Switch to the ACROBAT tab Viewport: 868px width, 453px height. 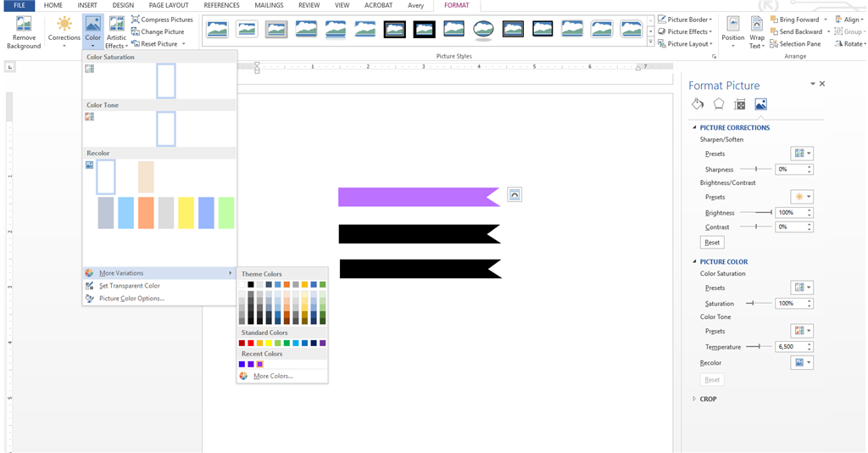click(379, 6)
